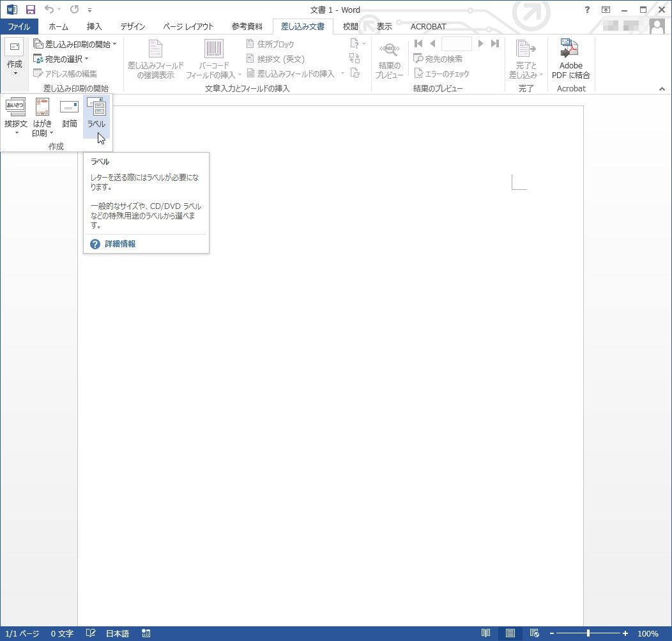Click the Save icon in quick access

point(31,10)
